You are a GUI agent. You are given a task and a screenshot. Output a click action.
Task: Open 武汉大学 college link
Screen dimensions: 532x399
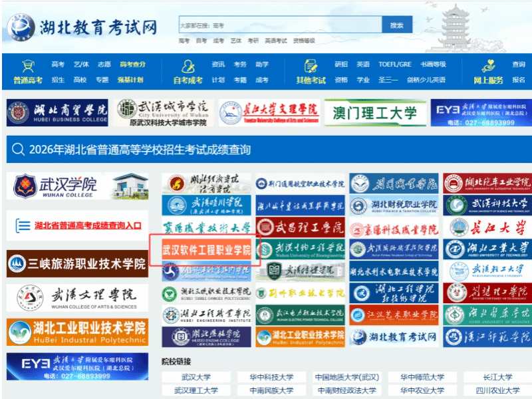(x=196, y=377)
